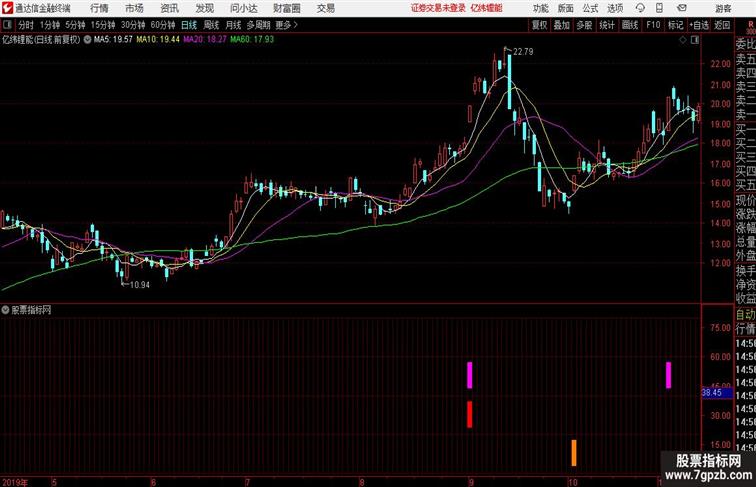Expand the 股票指标网 indicator menu arrow

pyautogui.click(x=5, y=310)
